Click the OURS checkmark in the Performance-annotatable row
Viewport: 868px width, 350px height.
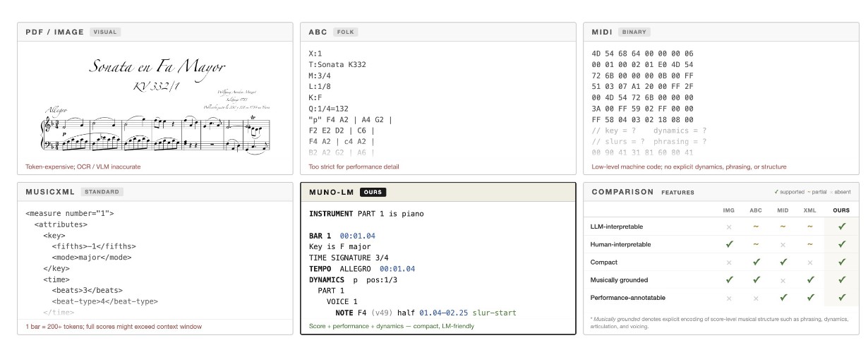coord(841,298)
